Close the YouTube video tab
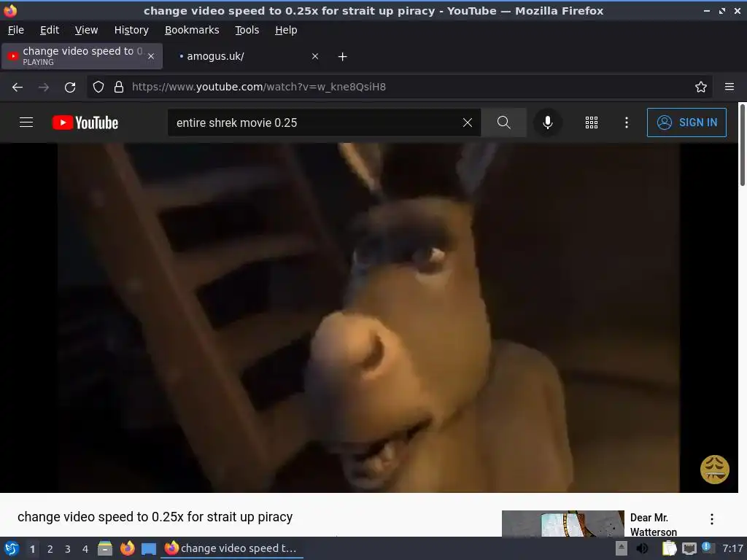The image size is (747, 560). [151, 56]
